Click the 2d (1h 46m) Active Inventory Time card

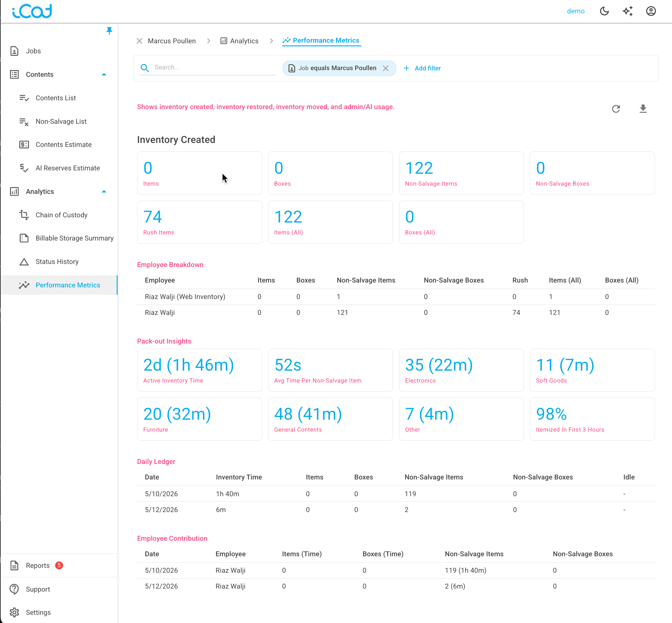[x=200, y=370]
